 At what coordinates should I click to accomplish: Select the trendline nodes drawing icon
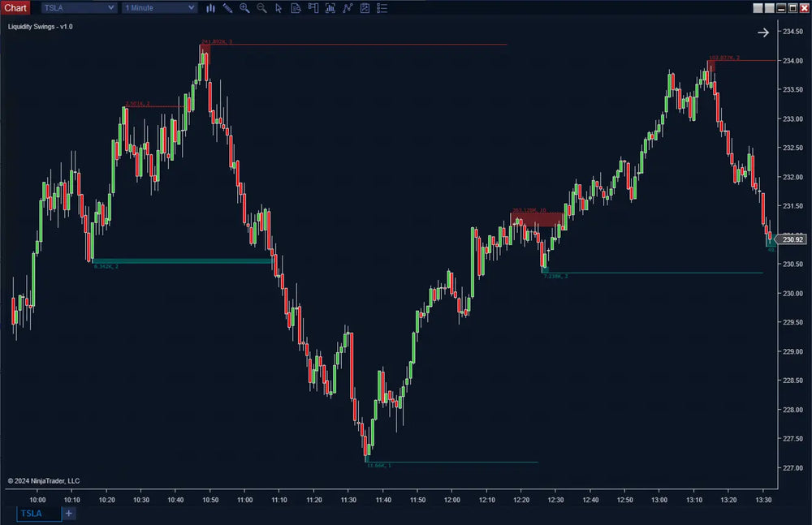click(x=348, y=8)
